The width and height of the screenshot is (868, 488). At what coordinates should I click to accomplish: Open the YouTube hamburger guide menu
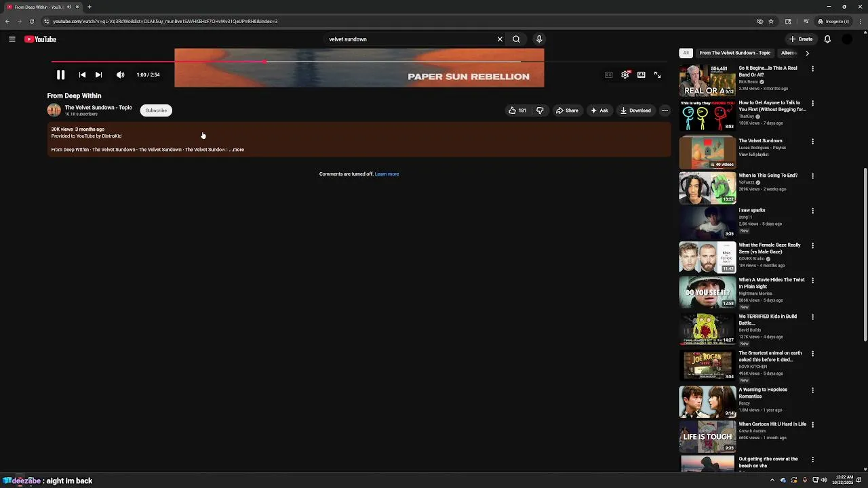[x=12, y=39]
